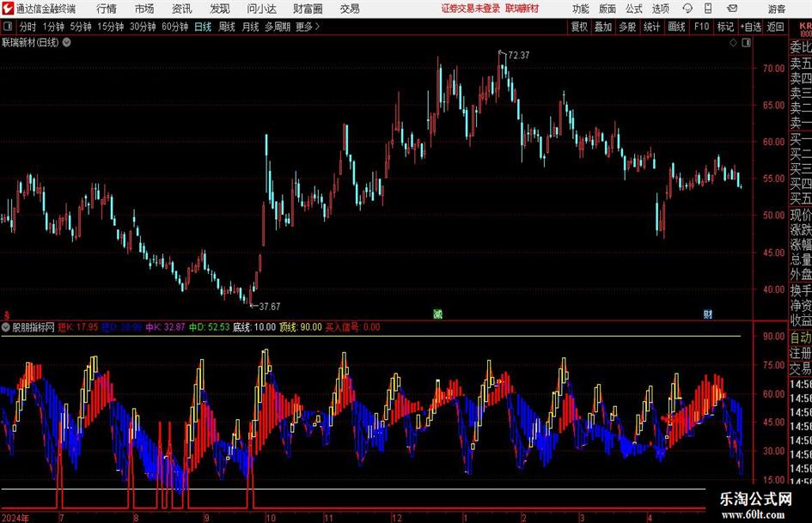Click the mobile phone icon

[708, 9]
